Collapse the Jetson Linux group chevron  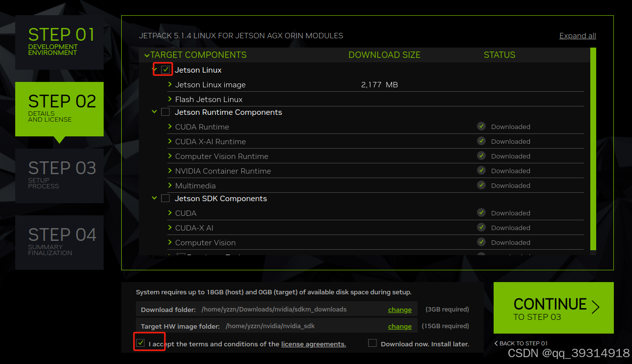pyautogui.click(x=155, y=70)
